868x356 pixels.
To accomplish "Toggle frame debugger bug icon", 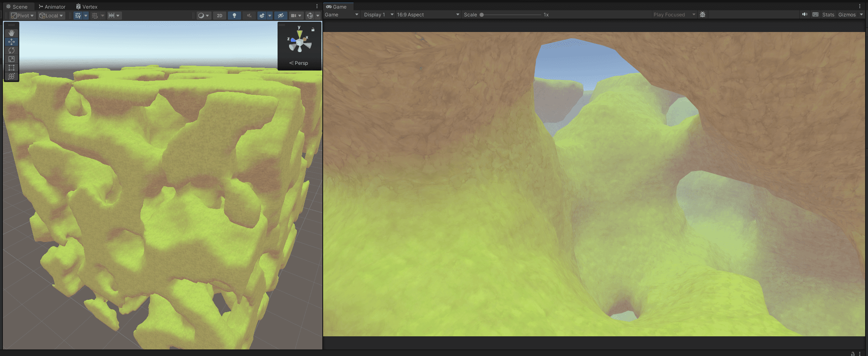I will tap(703, 14).
